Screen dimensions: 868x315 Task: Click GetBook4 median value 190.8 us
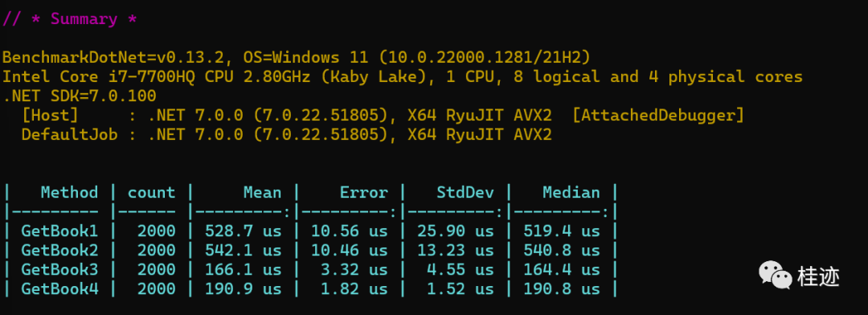click(562, 289)
